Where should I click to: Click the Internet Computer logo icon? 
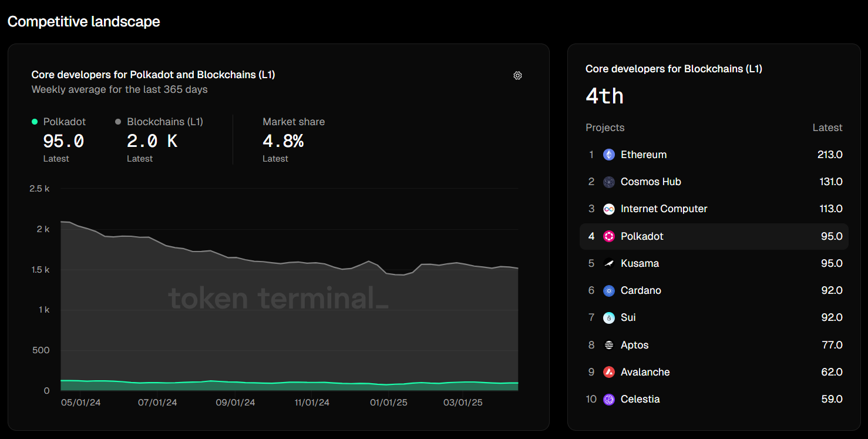[x=609, y=209]
